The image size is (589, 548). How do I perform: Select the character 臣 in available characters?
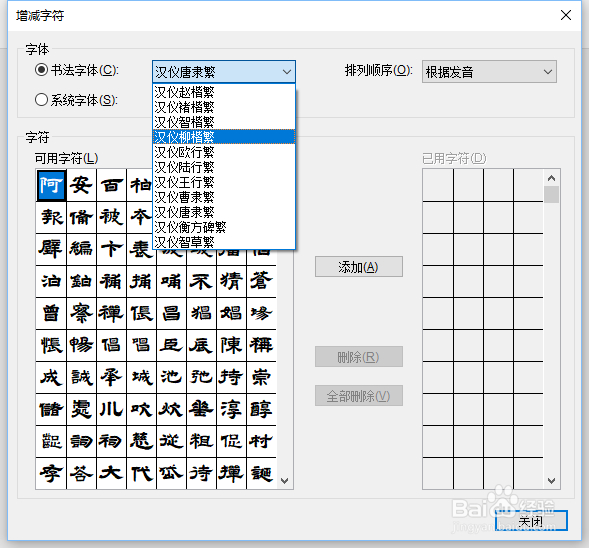171,345
